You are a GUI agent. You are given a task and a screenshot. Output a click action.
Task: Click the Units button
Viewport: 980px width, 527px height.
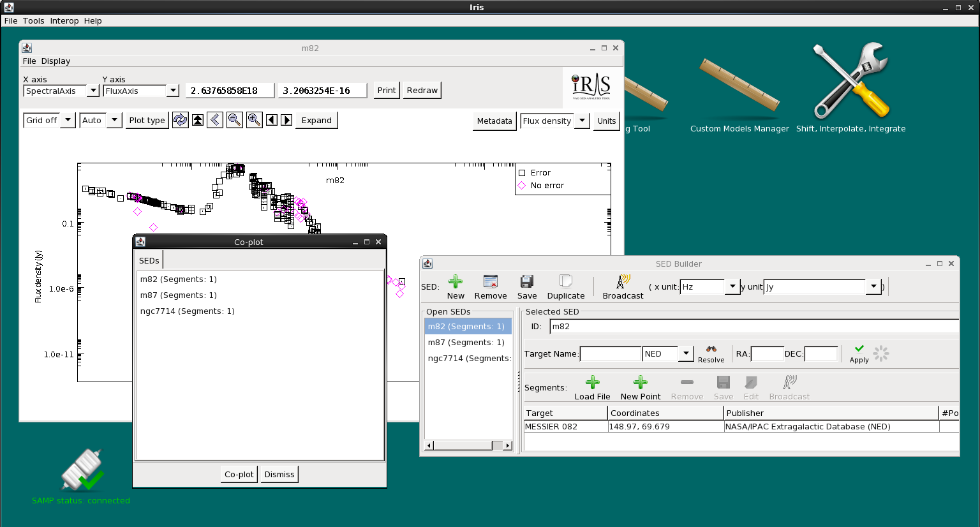(x=607, y=121)
